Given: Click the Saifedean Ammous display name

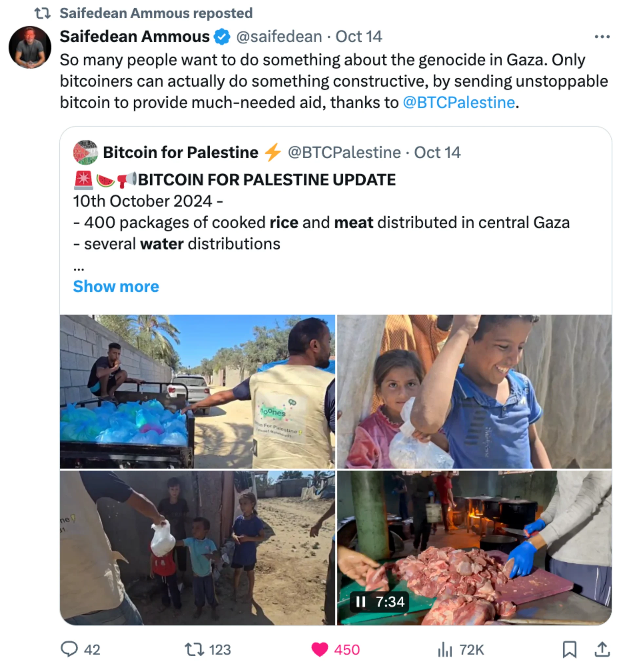Looking at the screenshot, I should point(135,36).
